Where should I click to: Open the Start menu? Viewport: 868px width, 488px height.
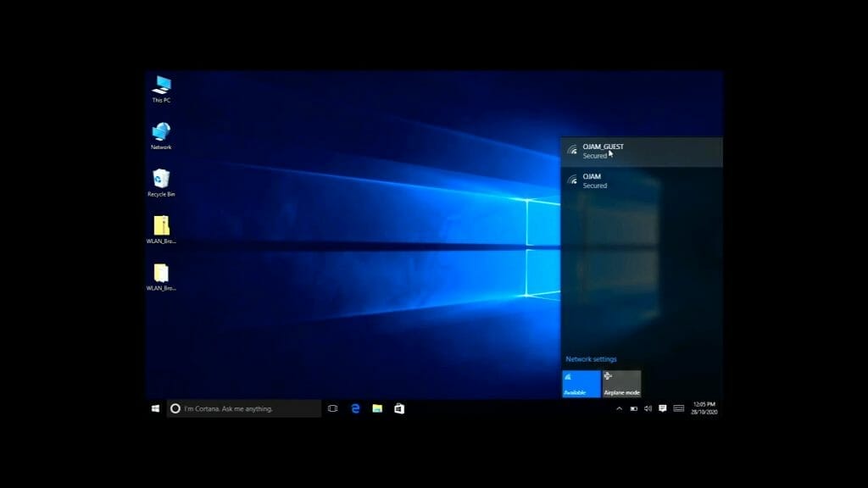point(153,408)
